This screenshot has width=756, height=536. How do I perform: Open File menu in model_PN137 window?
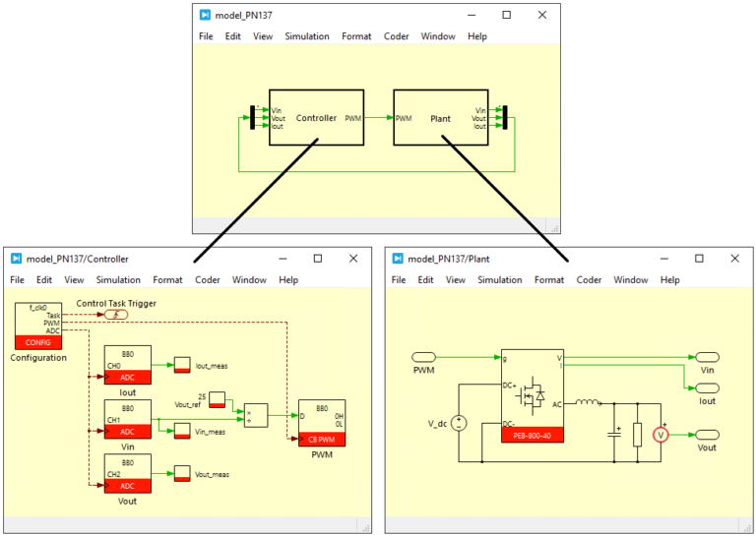click(x=206, y=36)
